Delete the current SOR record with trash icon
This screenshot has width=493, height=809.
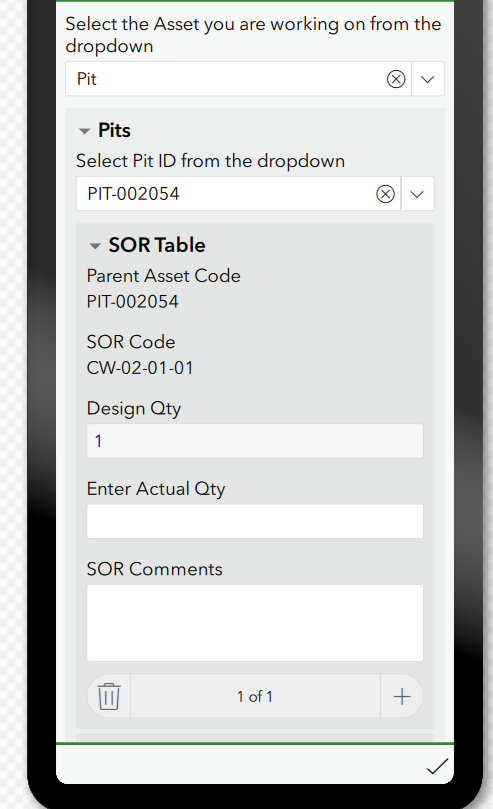[109, 696]
